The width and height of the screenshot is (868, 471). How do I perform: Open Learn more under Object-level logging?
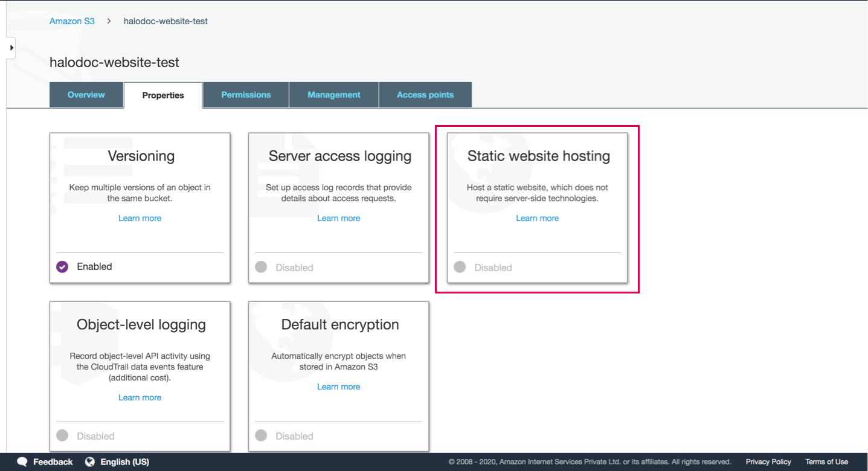140,397
